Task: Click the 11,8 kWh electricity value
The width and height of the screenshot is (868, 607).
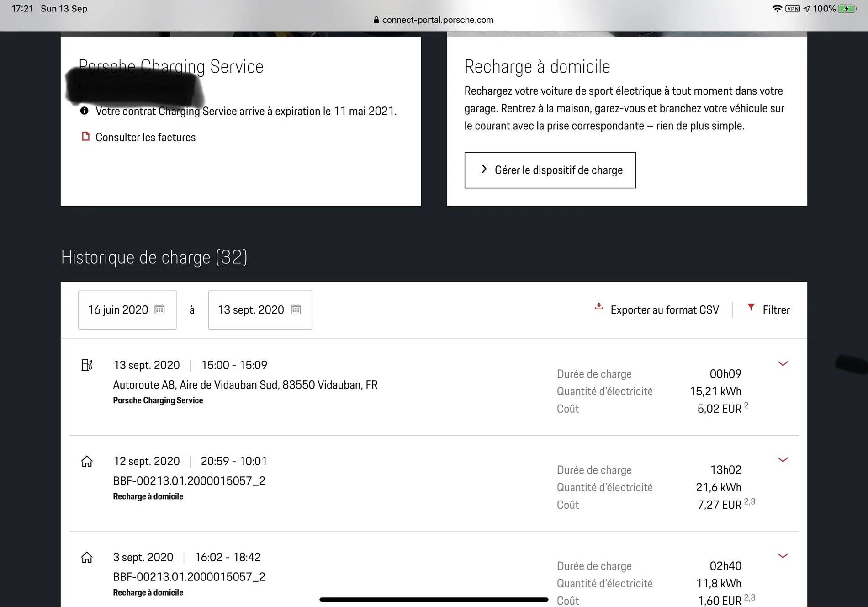Action: [719, 583]
